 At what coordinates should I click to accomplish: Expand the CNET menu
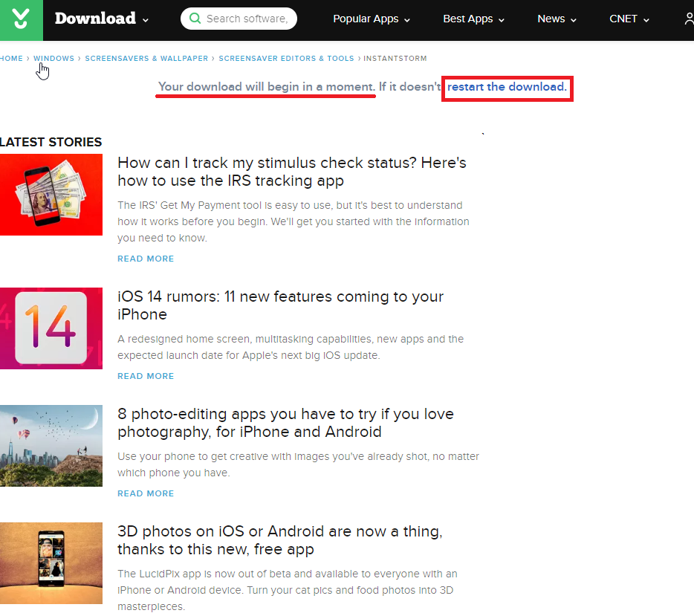pyautogui.click(x=629, y=19)
